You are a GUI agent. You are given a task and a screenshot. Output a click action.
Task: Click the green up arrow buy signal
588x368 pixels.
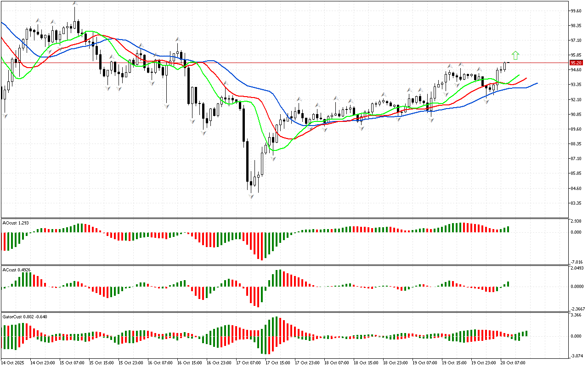tap(515, 56)
